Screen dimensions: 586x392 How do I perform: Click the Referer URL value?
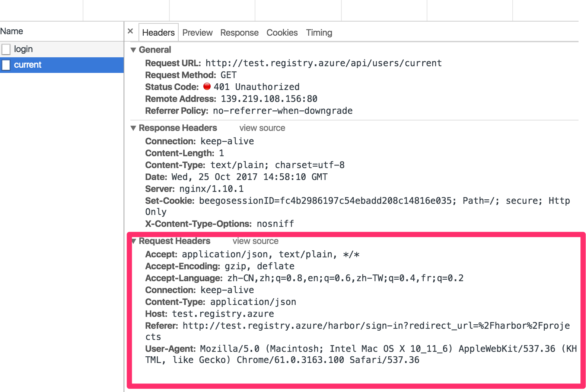point(376,326)
